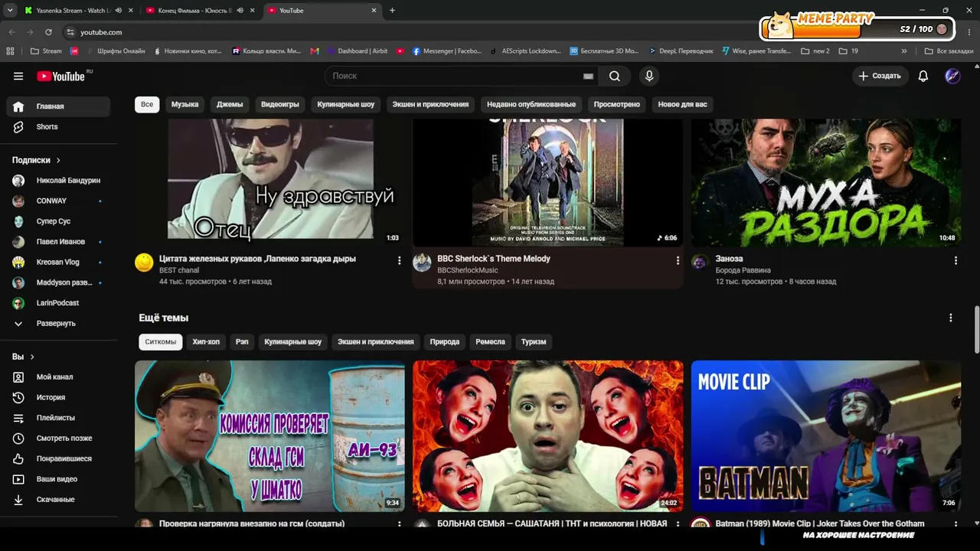
Task: Open options menu for BBC Sherlock's Theme Melody
Action: (x=678, y=261)
